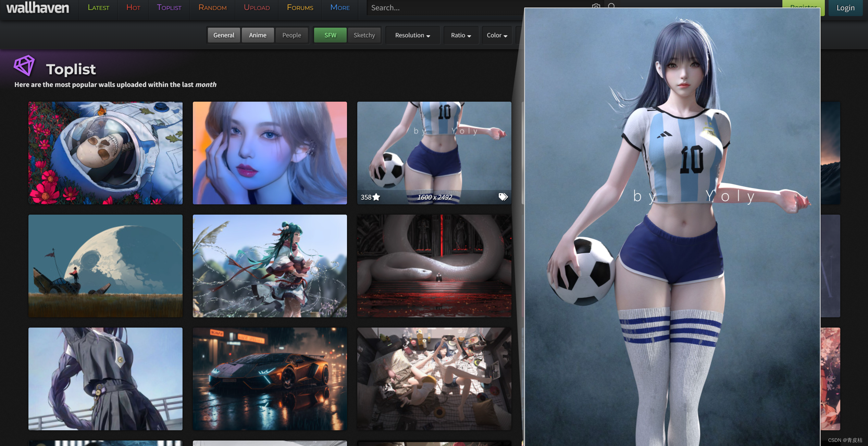The image size is (868, 446).
Task: Click the 358 favorites star icon
Action: pyautogui.click(x=376, y=197)
